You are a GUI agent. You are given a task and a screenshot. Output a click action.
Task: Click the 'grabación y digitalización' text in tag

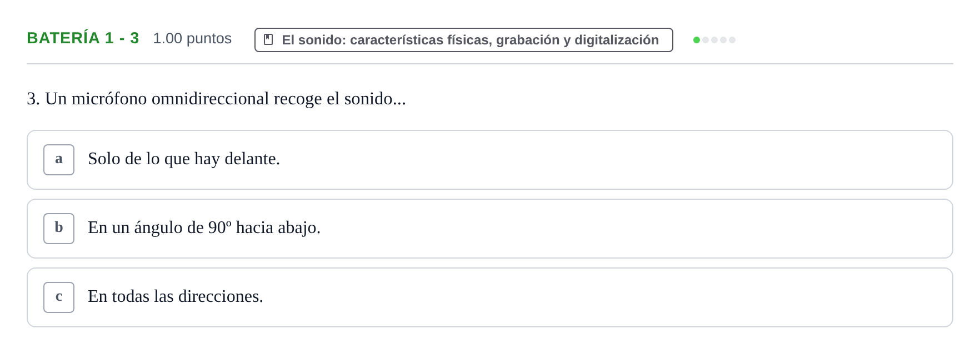577,40
